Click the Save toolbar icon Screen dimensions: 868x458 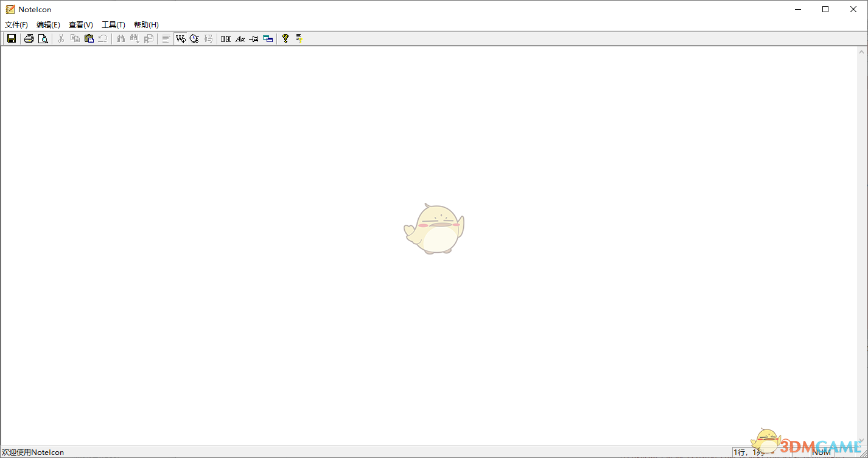point(11,38)
